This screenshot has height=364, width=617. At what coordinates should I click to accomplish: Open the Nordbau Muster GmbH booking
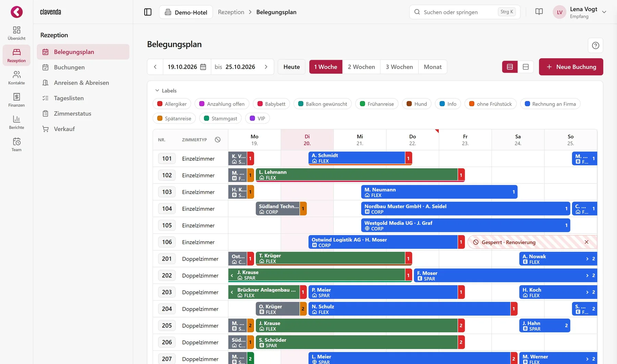click(x=465, y=208)
